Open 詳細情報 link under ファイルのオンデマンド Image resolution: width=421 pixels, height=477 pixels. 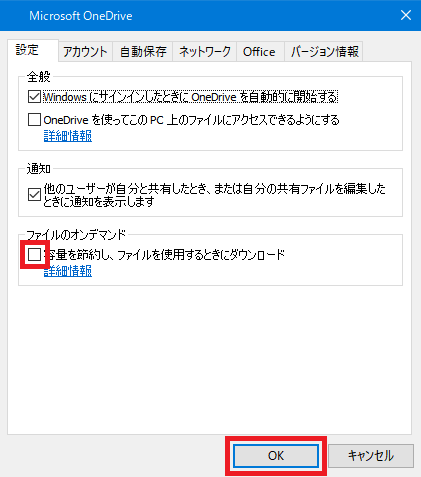click(68, 271)
